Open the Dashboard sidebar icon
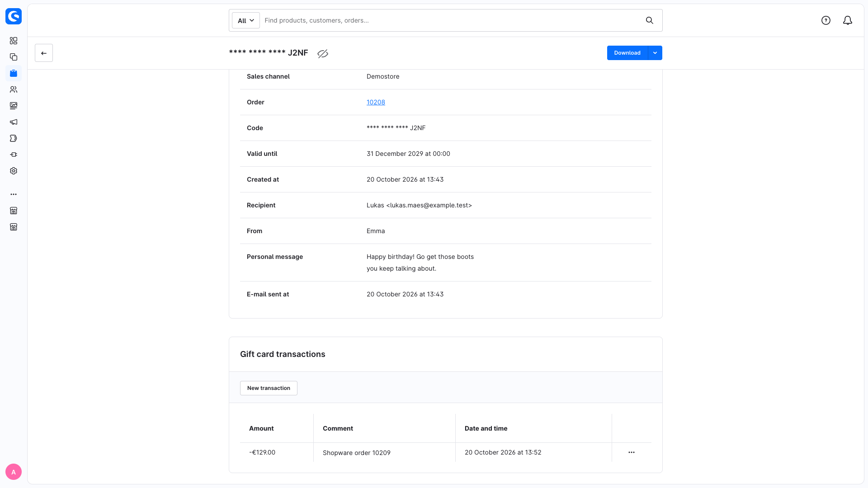Viewport: 868px width, 488px height. click(x=14, y=41)
